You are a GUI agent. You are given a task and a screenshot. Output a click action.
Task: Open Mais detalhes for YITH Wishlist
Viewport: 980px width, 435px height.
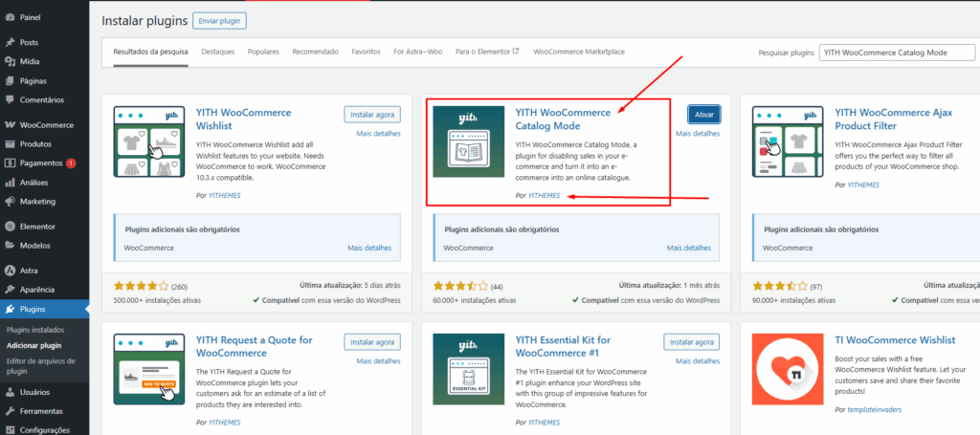click(x=379, y=134)
